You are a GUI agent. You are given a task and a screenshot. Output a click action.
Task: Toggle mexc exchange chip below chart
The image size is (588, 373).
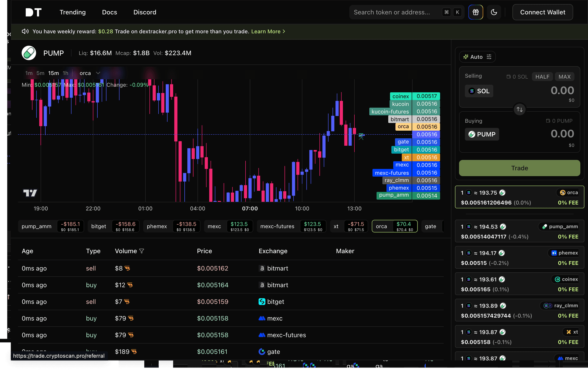click(x=228, y=226)
